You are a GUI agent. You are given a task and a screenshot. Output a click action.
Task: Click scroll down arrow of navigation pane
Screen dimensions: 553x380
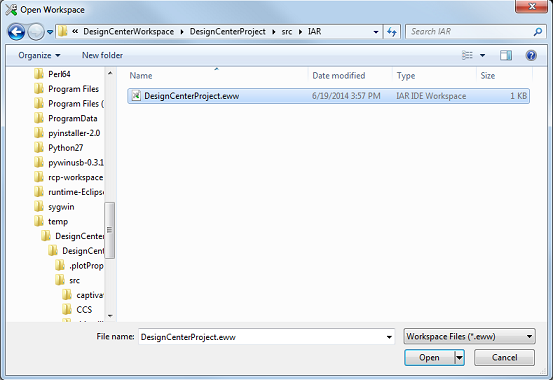110,316
